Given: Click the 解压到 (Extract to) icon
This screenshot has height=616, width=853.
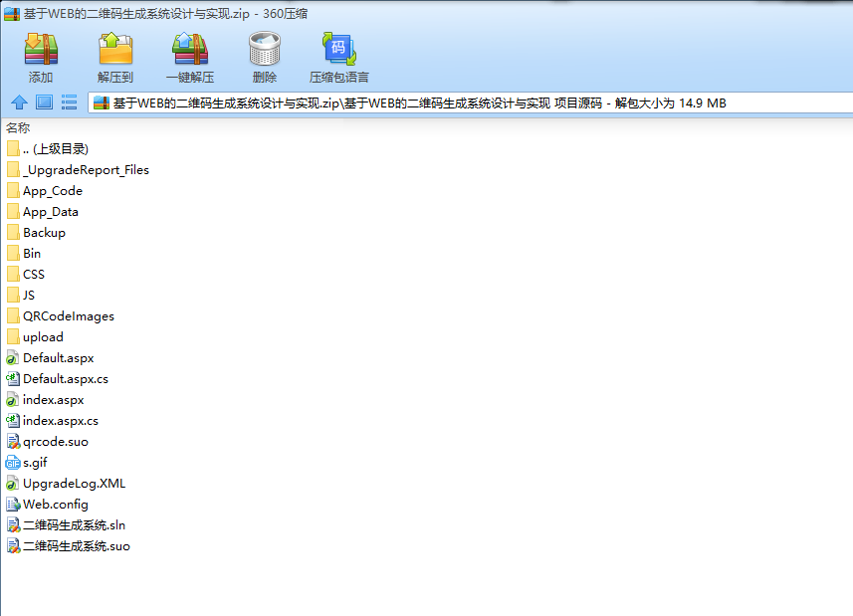Looking at the screenshot, I should (x=115, y=49).
